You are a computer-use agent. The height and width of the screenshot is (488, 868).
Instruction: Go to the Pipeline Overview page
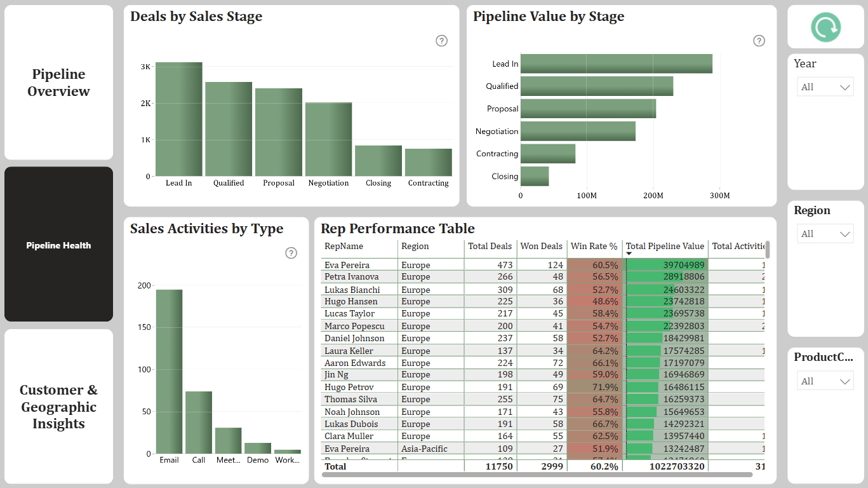click(x=58, y=83)
